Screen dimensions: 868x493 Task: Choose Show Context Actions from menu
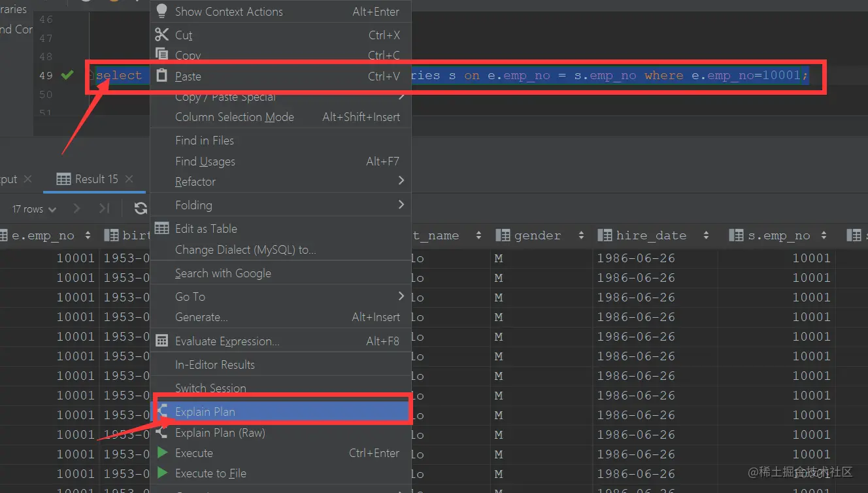280,11
